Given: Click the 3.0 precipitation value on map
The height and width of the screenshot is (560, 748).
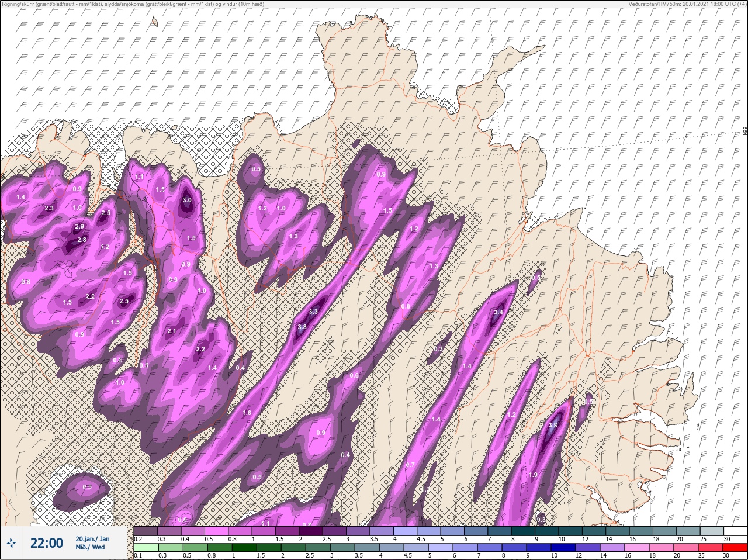Looking at the screenshot, I should (x=187, y=200).
